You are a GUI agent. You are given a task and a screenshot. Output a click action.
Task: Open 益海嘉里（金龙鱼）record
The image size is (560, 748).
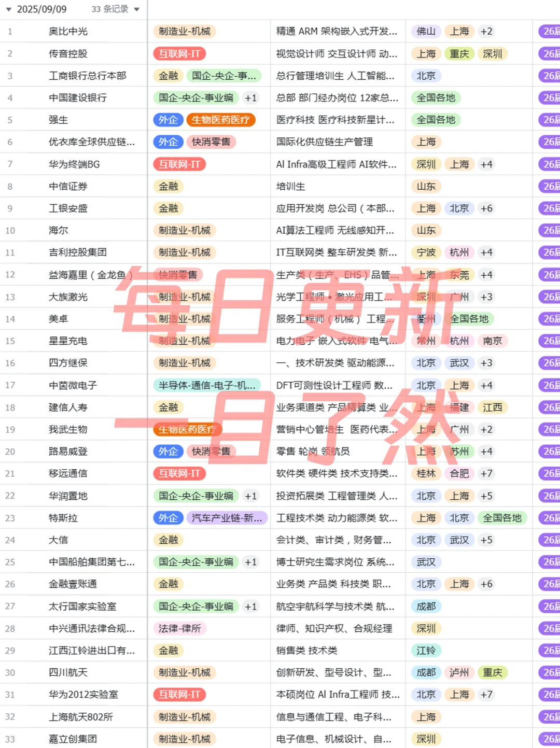pos(91,275)
